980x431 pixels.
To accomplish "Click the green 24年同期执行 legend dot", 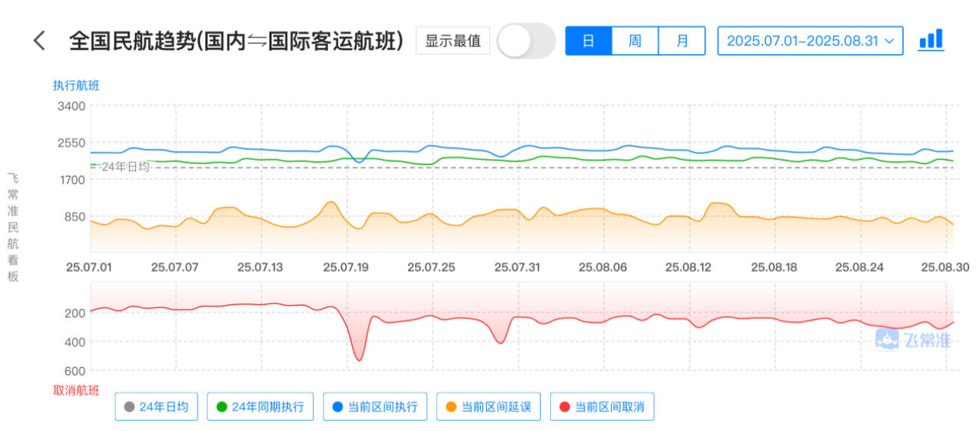I will pos(221,406).
